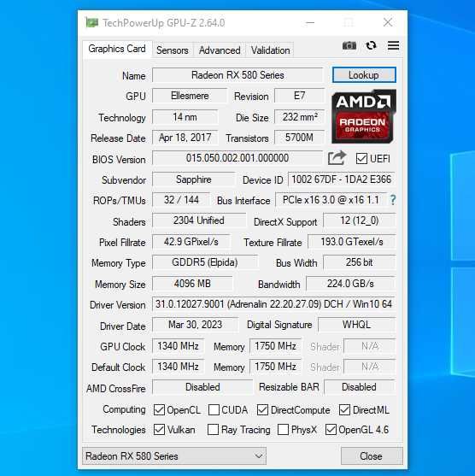Click the AMD Radeon Graphics logo
Screen dimensions: 475x476
click(x=364, y=116)
